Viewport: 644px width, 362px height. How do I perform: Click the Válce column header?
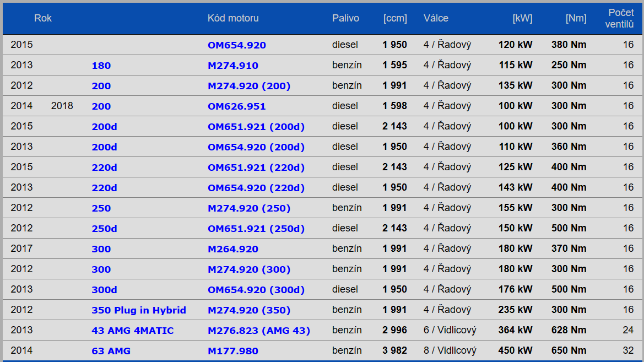tap(436, 18)
